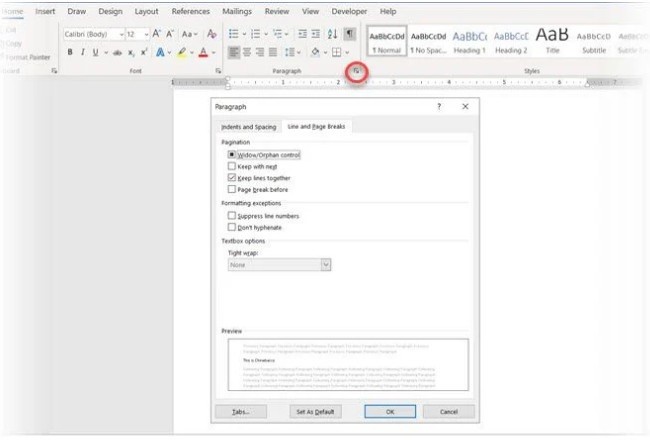Expand borders dropdown arrow
The image size is (650, 440).
click(x=347, y=53)
